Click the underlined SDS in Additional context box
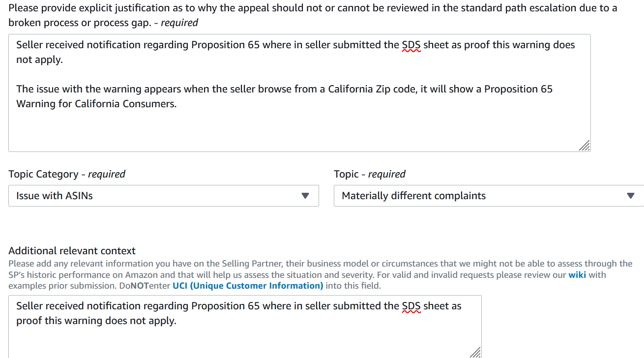This screenshot has width=644, height=358. [x=411, y=306]
